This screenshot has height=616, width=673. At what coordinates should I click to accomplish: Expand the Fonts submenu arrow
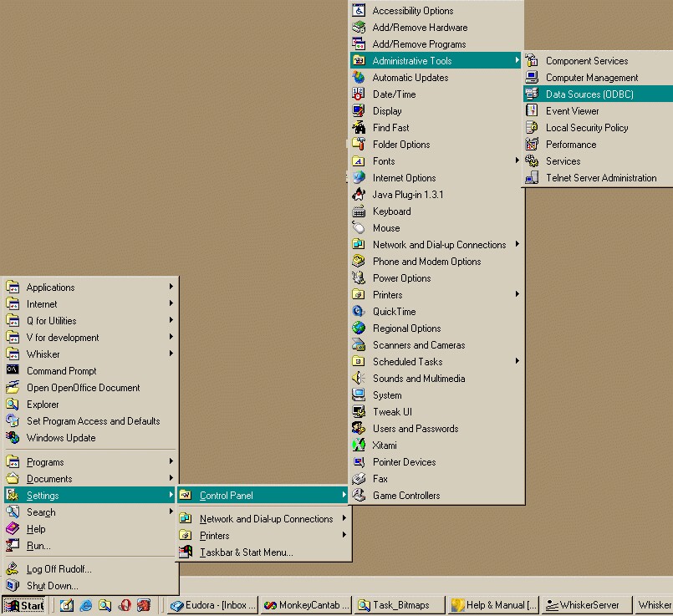coord(517,160)
